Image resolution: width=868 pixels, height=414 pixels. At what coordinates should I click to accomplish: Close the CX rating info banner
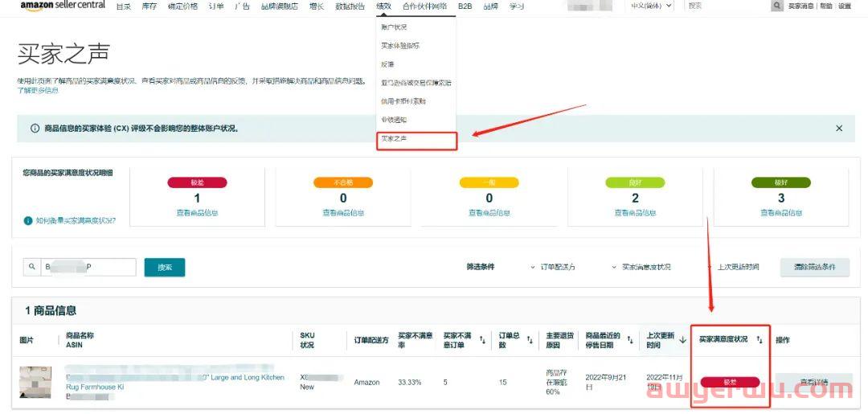tap(839, 128)
